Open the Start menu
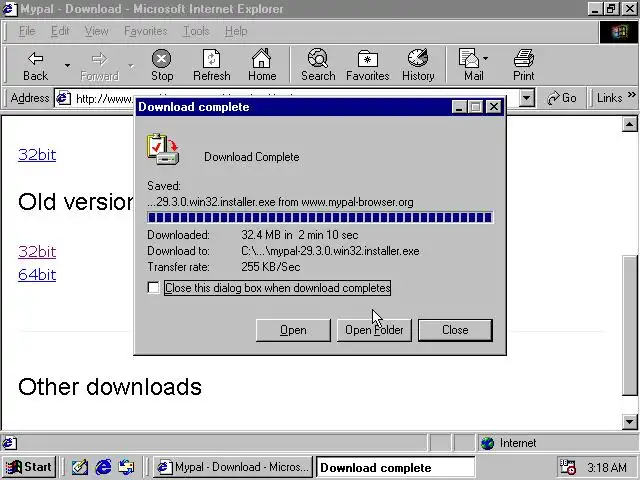 coord(29,467)
